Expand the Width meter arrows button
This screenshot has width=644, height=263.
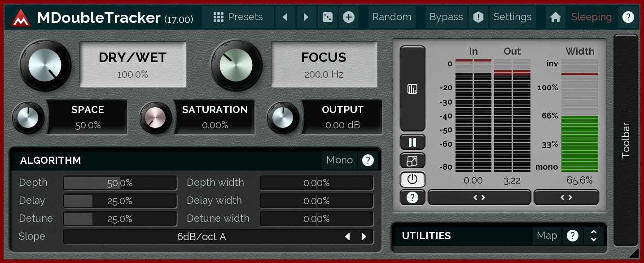(x=566, y=197)
